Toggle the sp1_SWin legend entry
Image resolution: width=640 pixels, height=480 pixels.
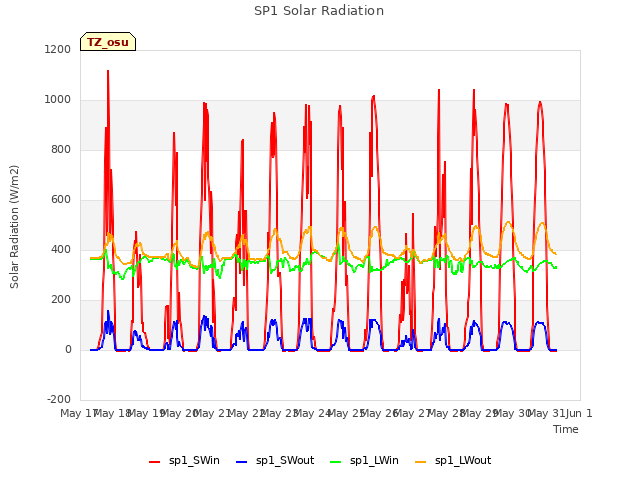[x=184, y=461]
